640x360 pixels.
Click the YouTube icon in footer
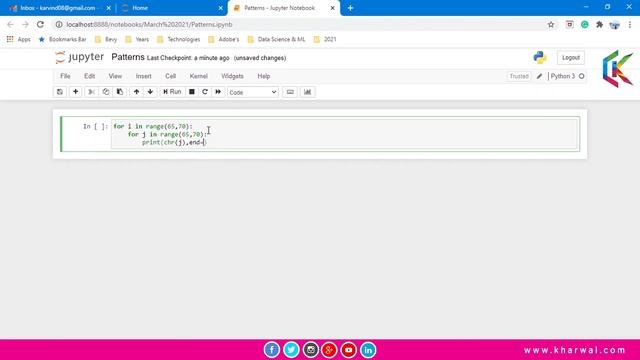point(349,350)
